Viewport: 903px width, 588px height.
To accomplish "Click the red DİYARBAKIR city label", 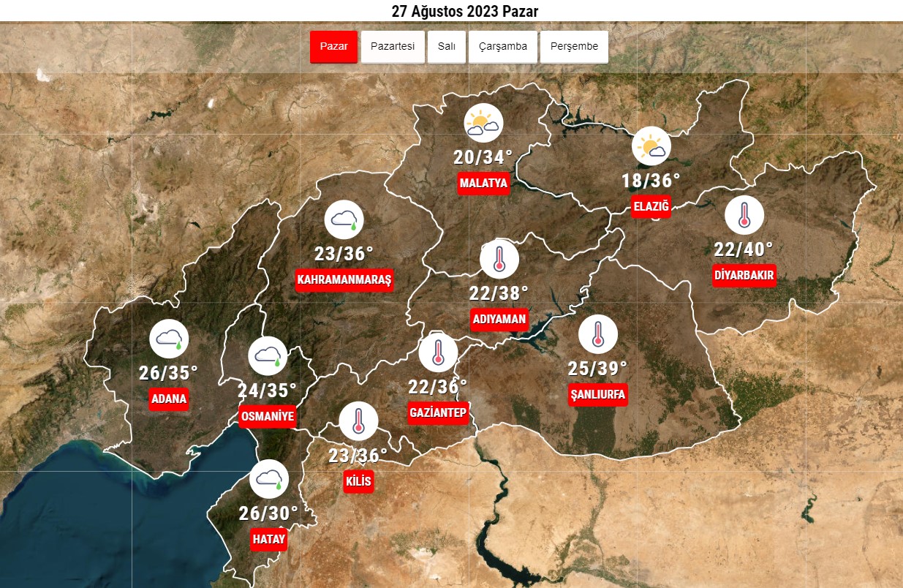I will 744,276.
